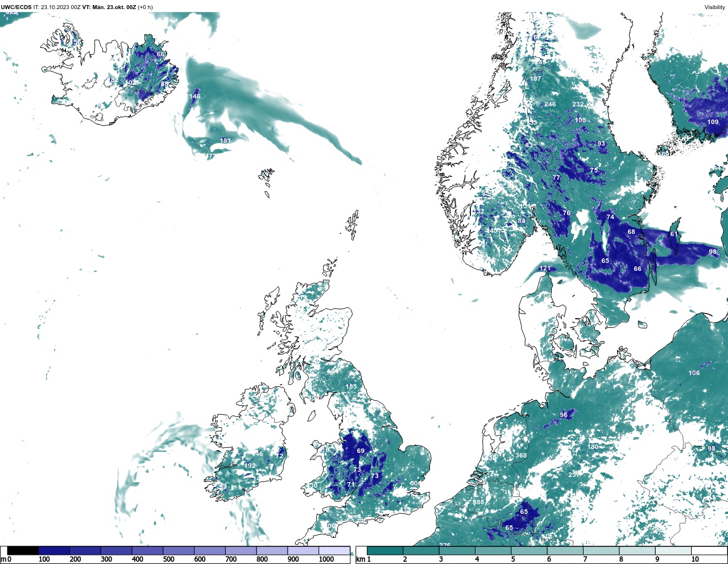728x564 pixels.
Task: Click the '93' value over Sweden
Action: click(602, 143)
